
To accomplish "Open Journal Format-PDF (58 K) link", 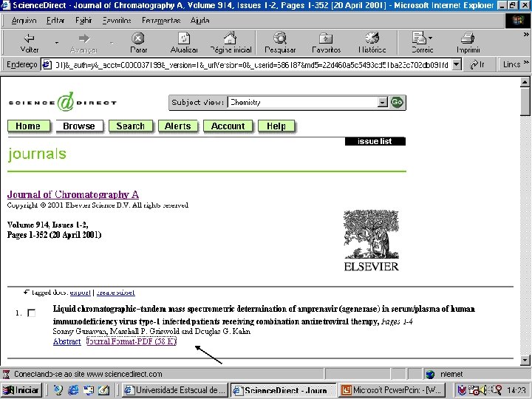I will point(132,341).
